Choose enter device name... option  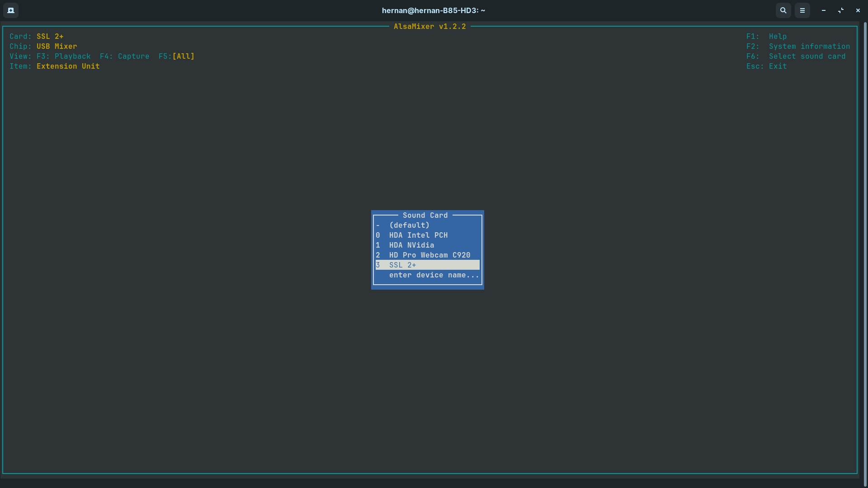428,275
